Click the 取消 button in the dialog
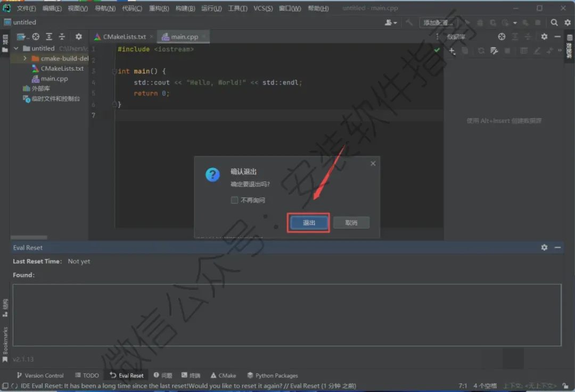Image resolution: width=575 pixels, height=392 pixels. (x=351, y=223)
